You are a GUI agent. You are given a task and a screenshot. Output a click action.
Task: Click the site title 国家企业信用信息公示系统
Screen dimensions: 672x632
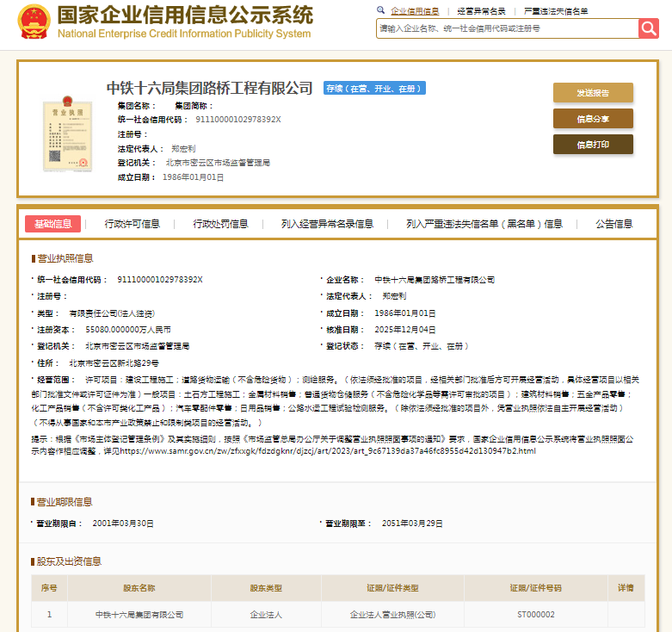pyautogui.click(x=184, y=17)
